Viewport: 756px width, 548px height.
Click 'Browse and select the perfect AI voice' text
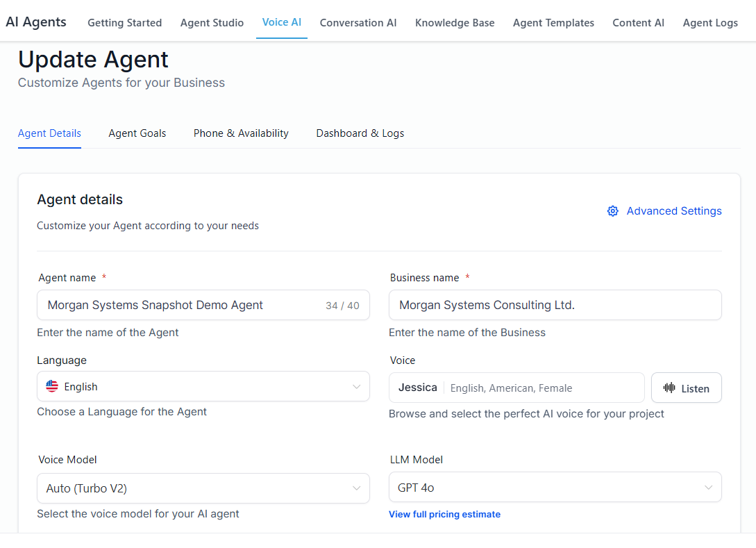click(526, 414)
